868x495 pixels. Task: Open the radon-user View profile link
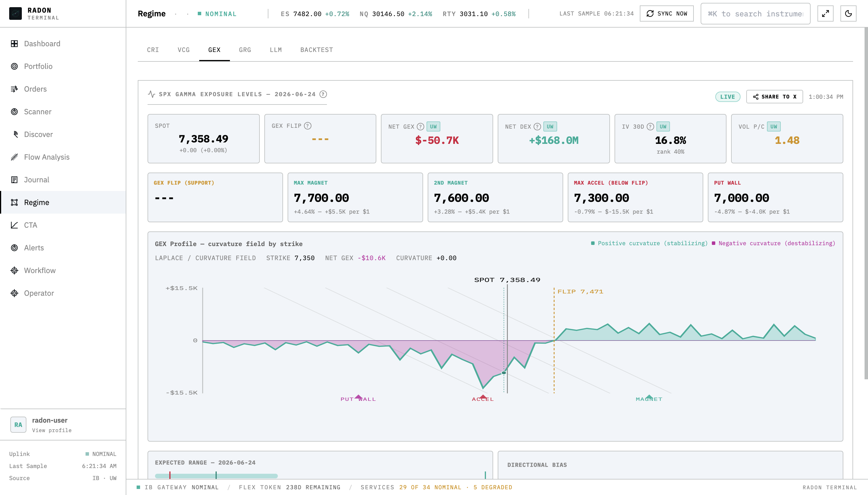point(52,430)
